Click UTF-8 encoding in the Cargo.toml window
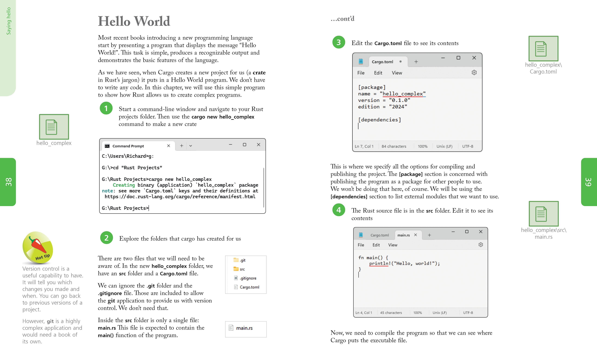Screen dimensions: 597x364 pos(468,146)
